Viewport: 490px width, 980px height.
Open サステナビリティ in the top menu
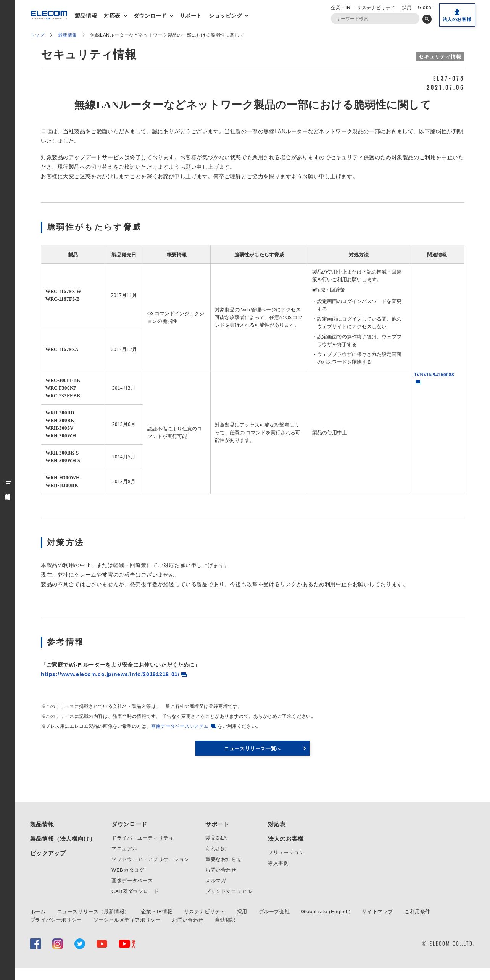coord(376,8)
